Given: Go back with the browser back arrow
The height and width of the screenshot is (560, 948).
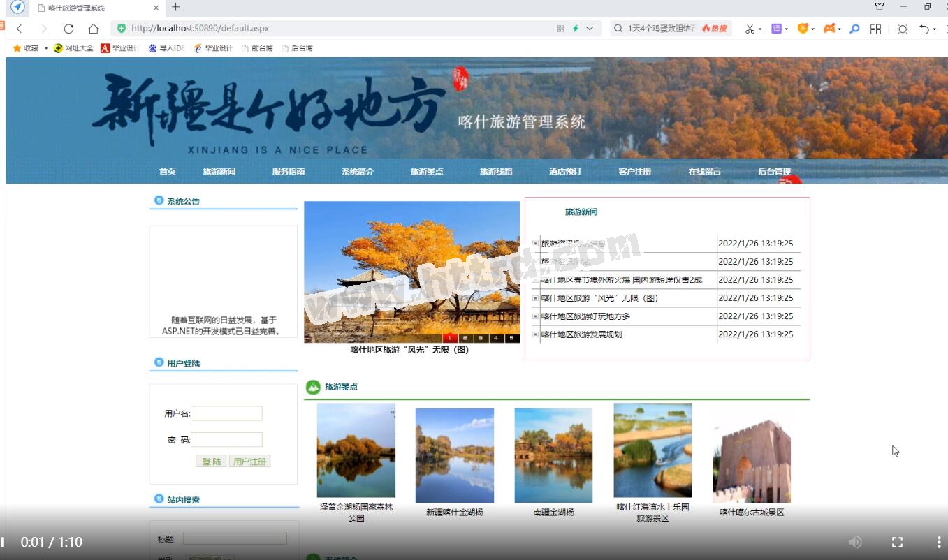Looking at the screenshot, I should tap(20, 29).
